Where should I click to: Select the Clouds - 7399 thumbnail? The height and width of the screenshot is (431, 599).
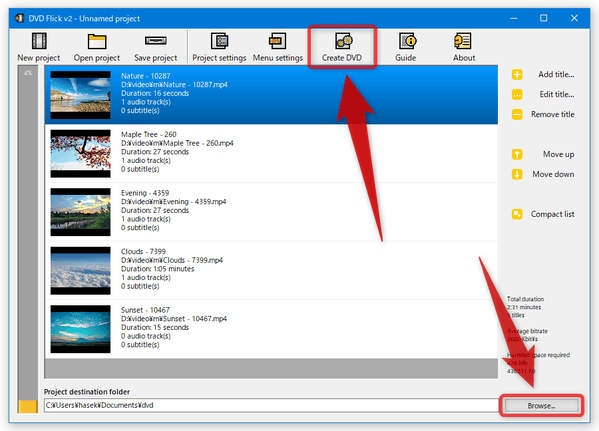(81, 271)
